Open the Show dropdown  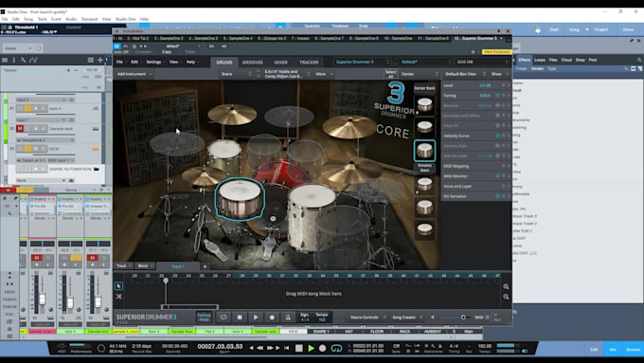point(499,74)
